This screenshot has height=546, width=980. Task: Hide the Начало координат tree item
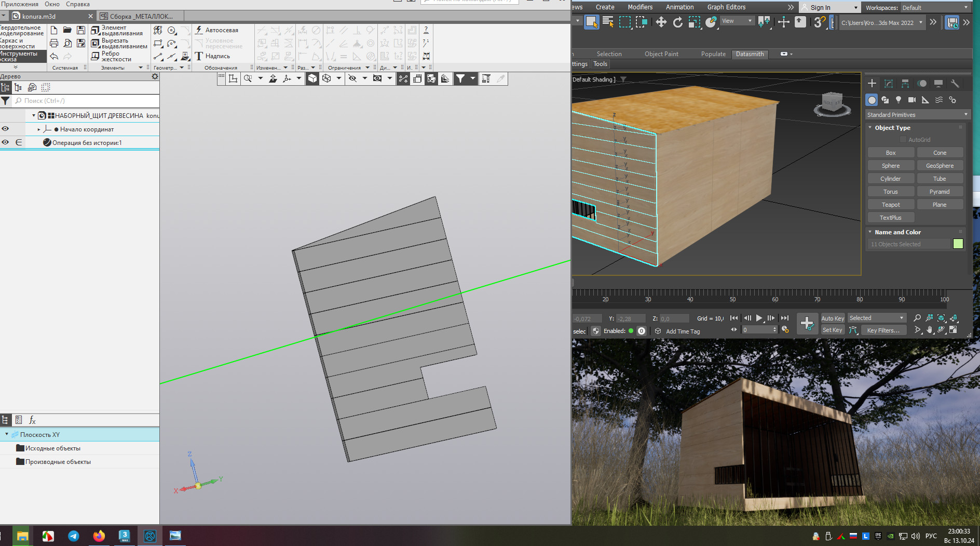click(x=5, y=129)
